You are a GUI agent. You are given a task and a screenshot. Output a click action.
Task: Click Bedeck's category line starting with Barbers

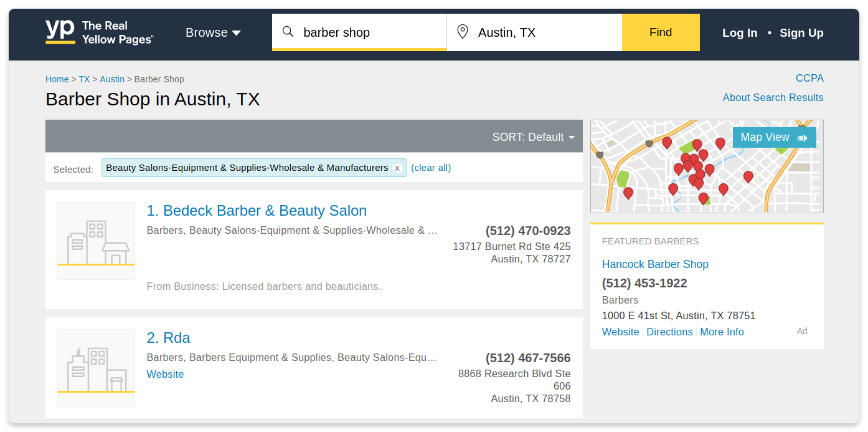pyautogui.click(x=292, y=230)
